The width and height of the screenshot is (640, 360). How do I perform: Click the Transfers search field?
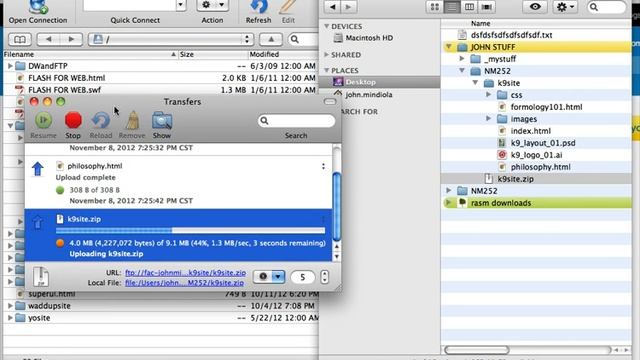pos(297,121)
